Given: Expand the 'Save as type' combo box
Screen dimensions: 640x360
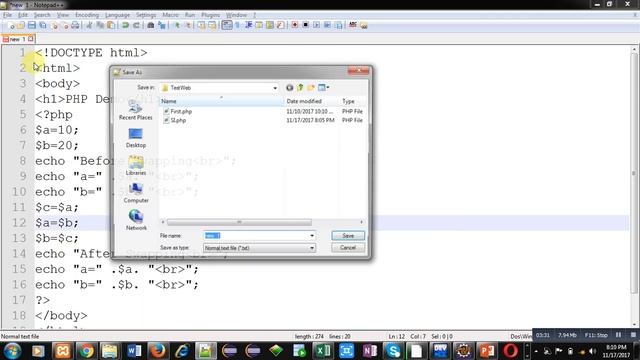Looking at the screenshot, I should (x=259, y=248).
